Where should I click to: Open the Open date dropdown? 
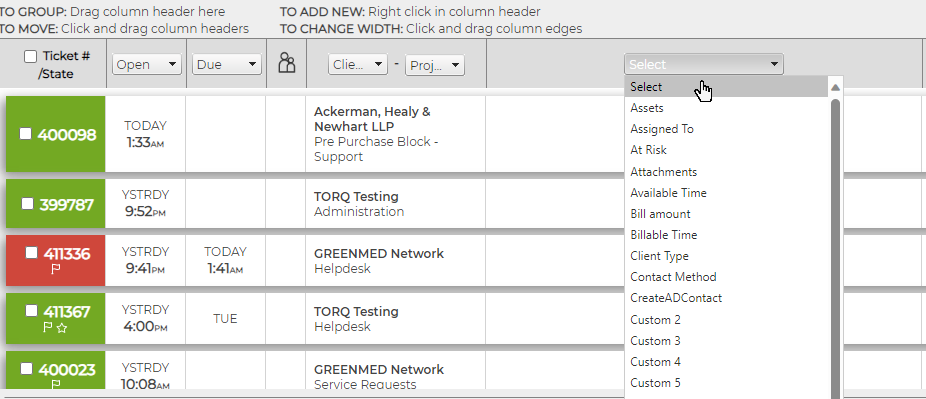tap(146, 64)
